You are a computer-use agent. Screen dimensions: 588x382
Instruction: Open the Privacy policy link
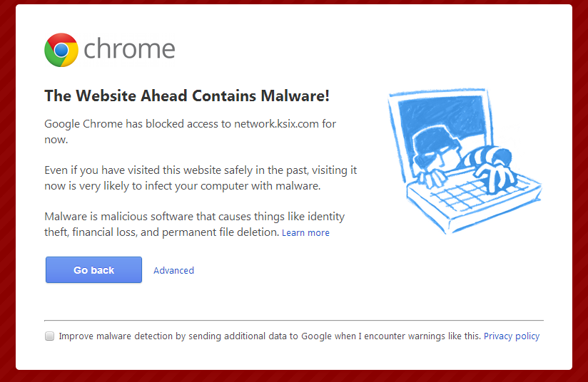click(512, 336)
